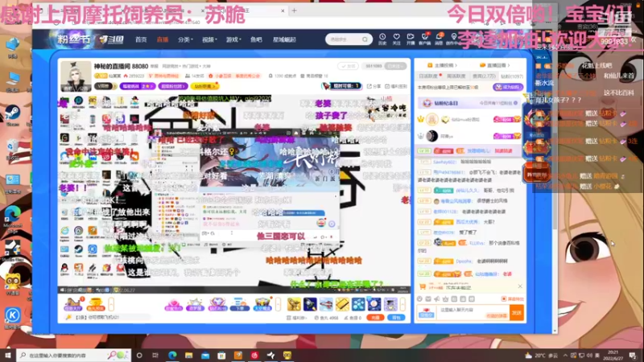Close the shopping cart notice bar

point(520,286)
